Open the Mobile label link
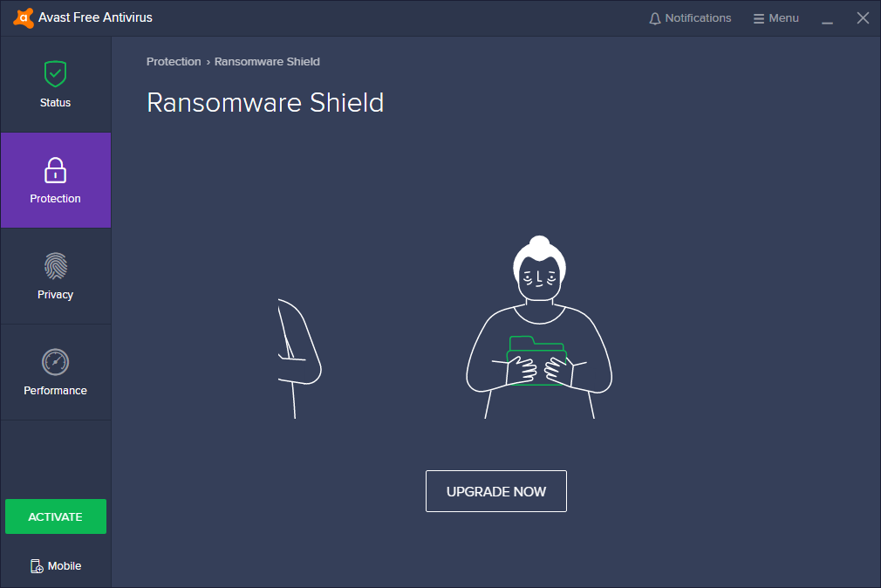 (x=65, y=566)
